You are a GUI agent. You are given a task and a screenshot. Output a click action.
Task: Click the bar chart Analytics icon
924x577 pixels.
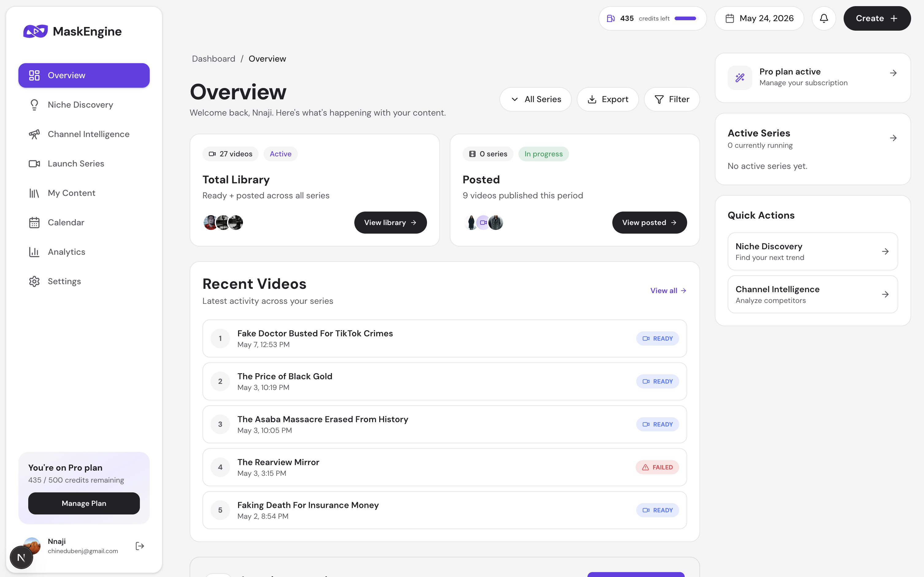tap(34, 252)
